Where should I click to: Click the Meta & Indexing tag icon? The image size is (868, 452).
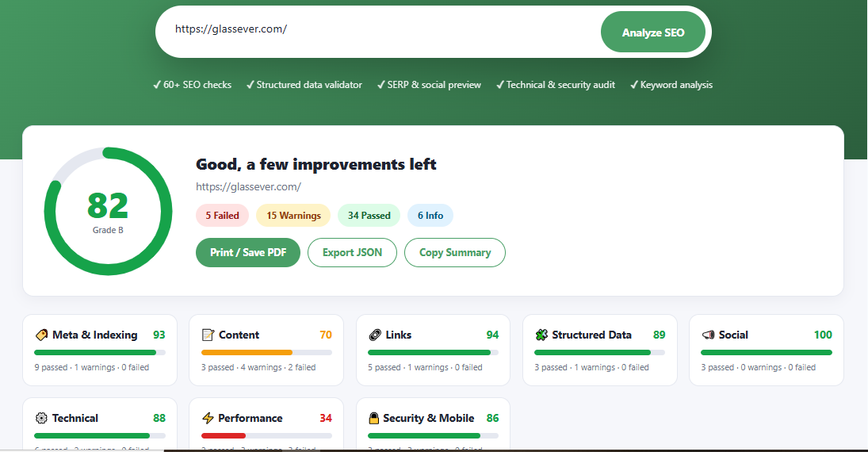[41, 335]
